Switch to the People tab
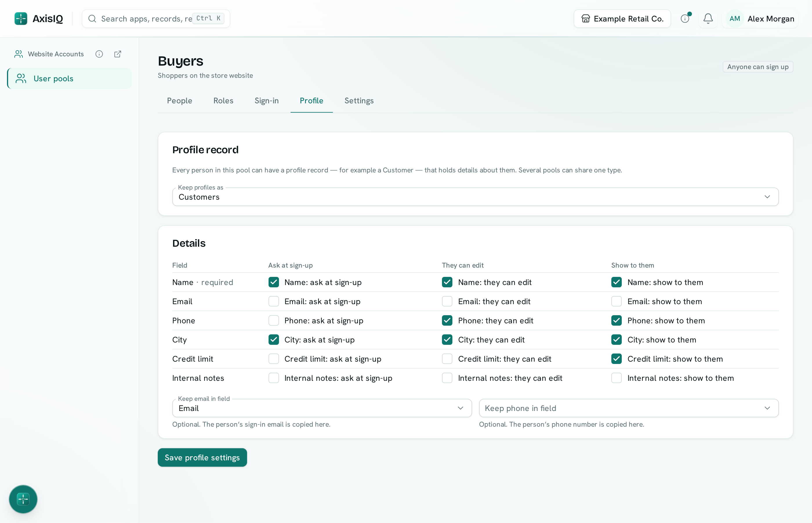 pyautogui.click(x=180, y=101)
